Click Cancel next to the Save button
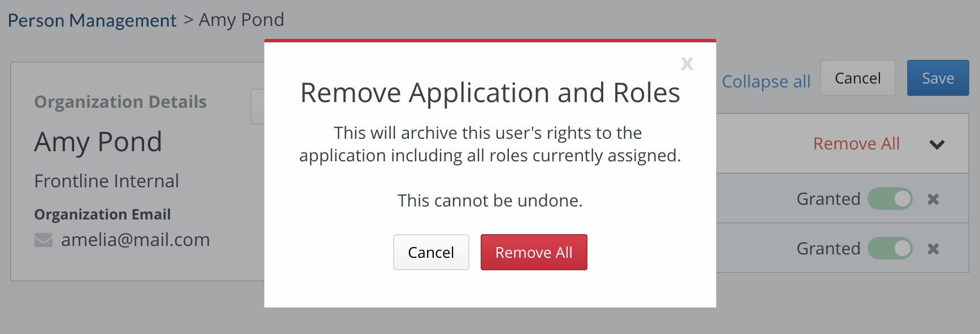980x334 pixels. tap(857, 78)
